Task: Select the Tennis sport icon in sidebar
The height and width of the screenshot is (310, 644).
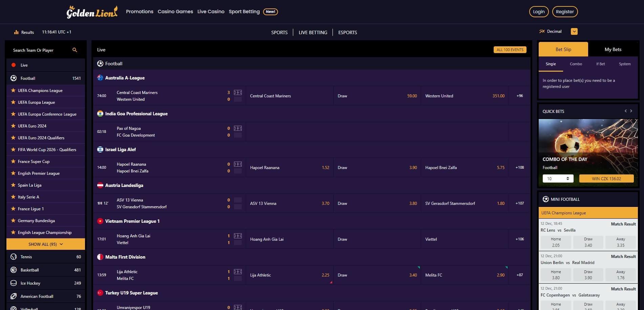Action: [13, 257]
